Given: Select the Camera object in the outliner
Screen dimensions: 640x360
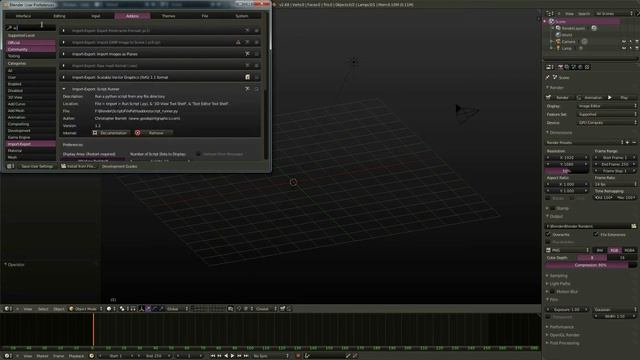Looking at the screenshot, I should (568, 42).
